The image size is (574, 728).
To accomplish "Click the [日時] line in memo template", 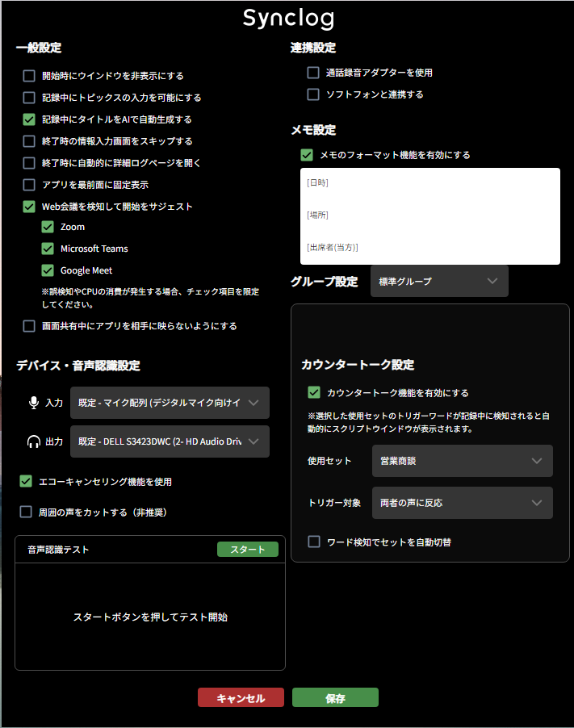I will pos(317,183).
